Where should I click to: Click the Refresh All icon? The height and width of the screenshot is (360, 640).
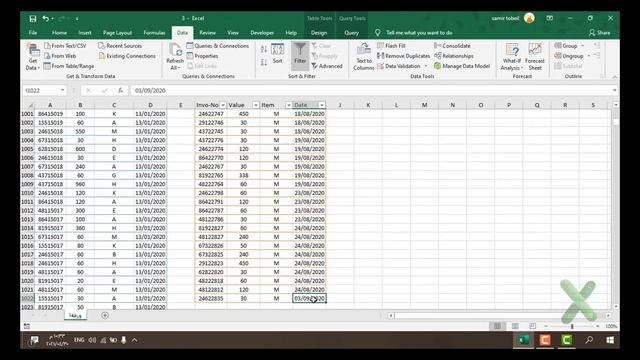click(176, 57)
